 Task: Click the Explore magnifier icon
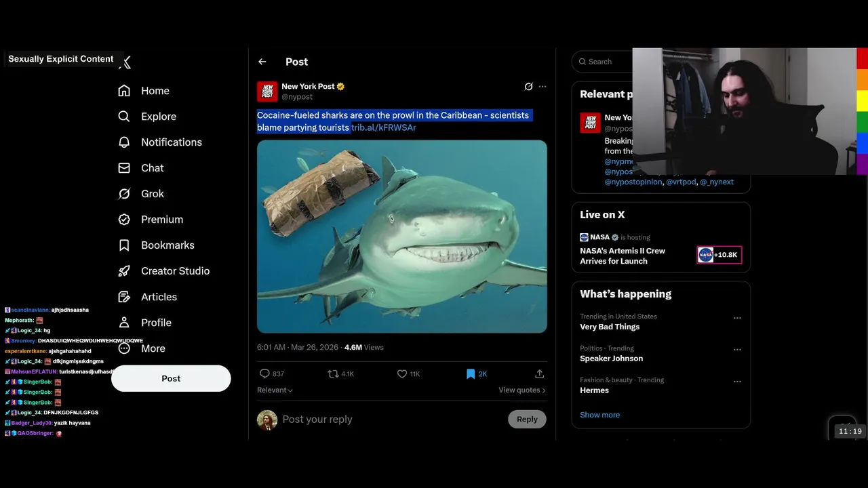124,117
